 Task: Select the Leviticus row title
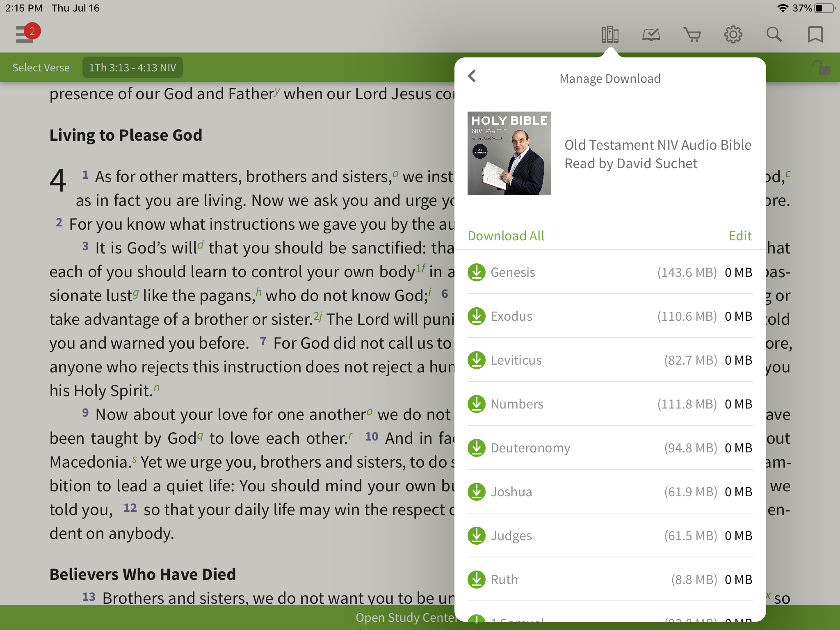tap(516, 360)
